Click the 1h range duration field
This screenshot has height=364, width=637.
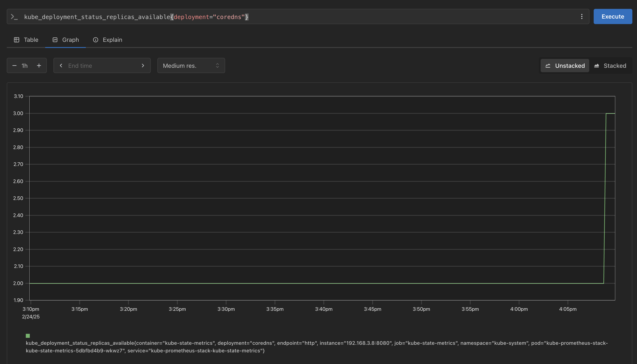pyautogui.click(x=25, y=65)
